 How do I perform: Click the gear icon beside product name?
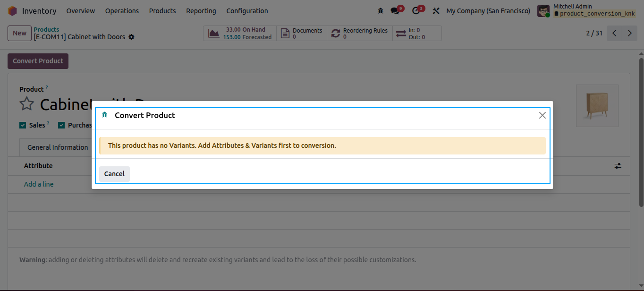pyautogui.click(x=131, y=37)
